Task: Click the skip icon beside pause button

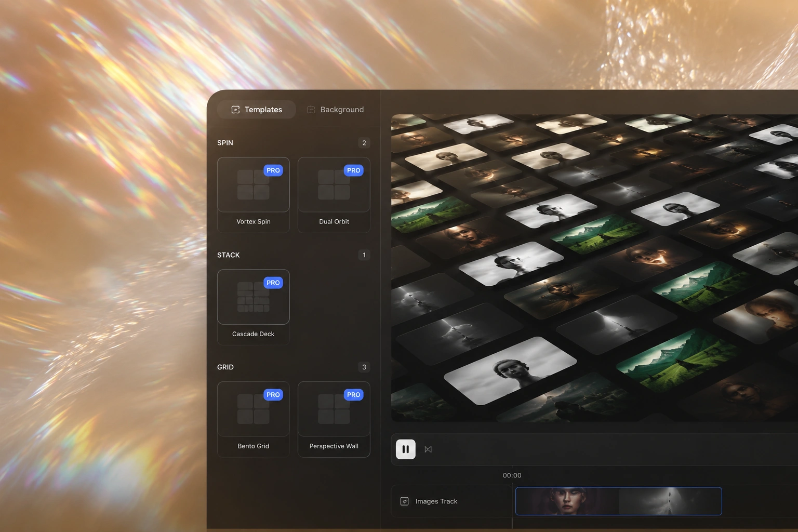Action: [428, 449]
